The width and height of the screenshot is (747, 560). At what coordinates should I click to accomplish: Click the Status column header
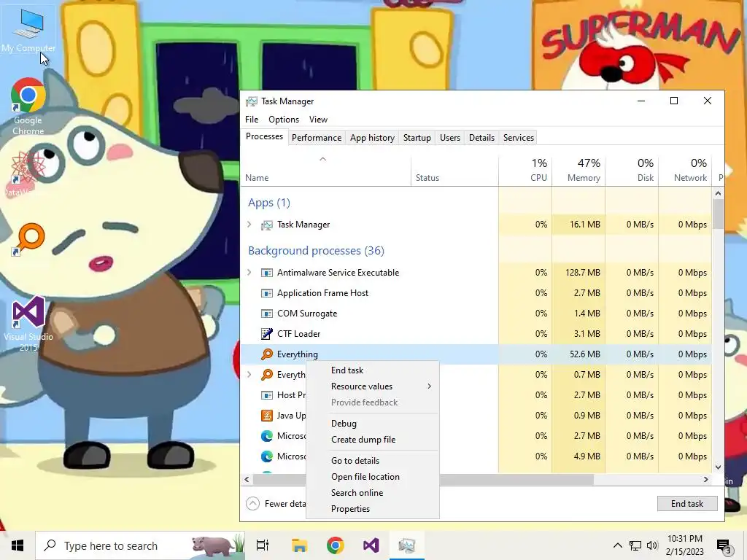click(x=454, y=170)
